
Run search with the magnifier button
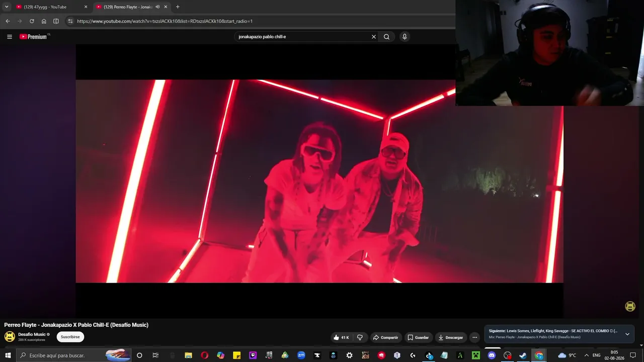386,37
